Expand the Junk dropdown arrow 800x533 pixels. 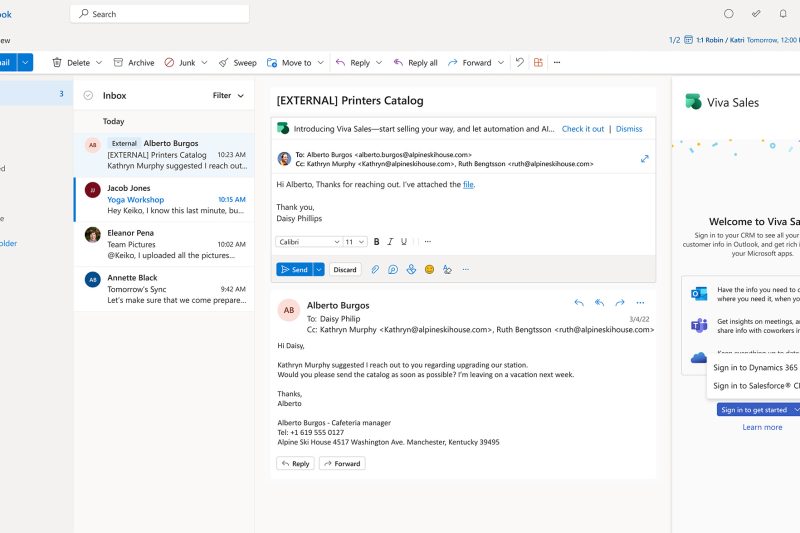pyautogui.click(x=204, y=63)
